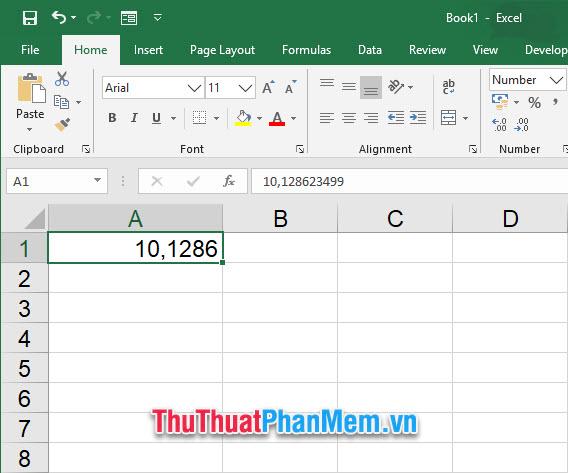Open the Page Layout tab
Screen dimensions: 568x473
pos(222,50)
